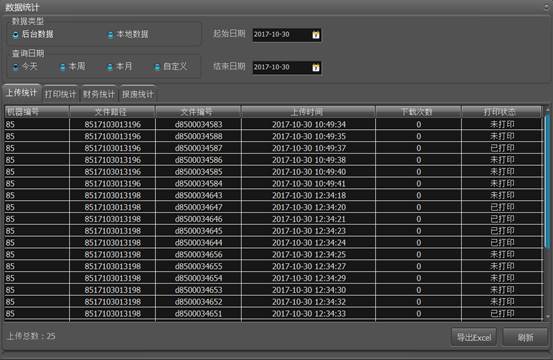Click the 刷新 button
The height and width of the screenshot is (360, 553).
(525, 337)
